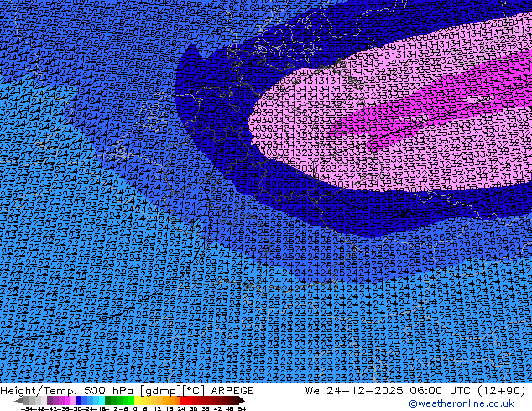Image resolution: width=532 pixels, height=411 pixels.
Task: Click the cyan swatch in the color scale
Action: point(102,401)
